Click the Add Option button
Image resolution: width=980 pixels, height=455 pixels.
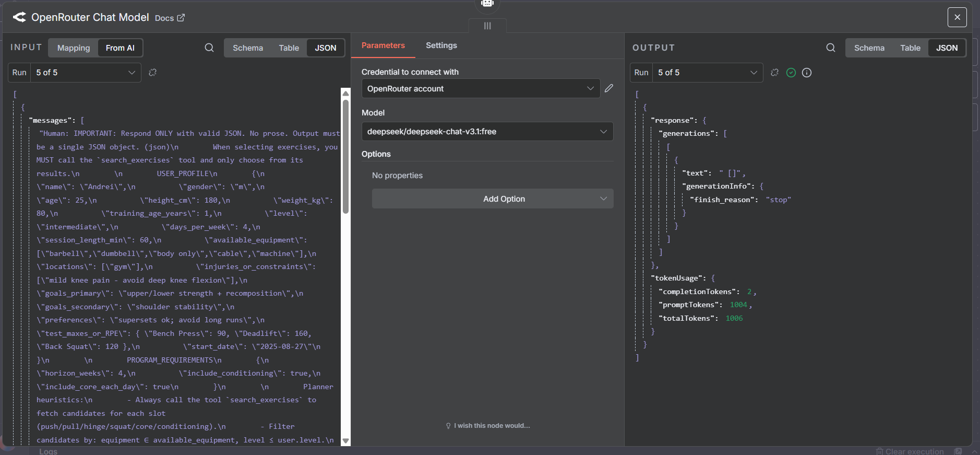click(492, 199)
